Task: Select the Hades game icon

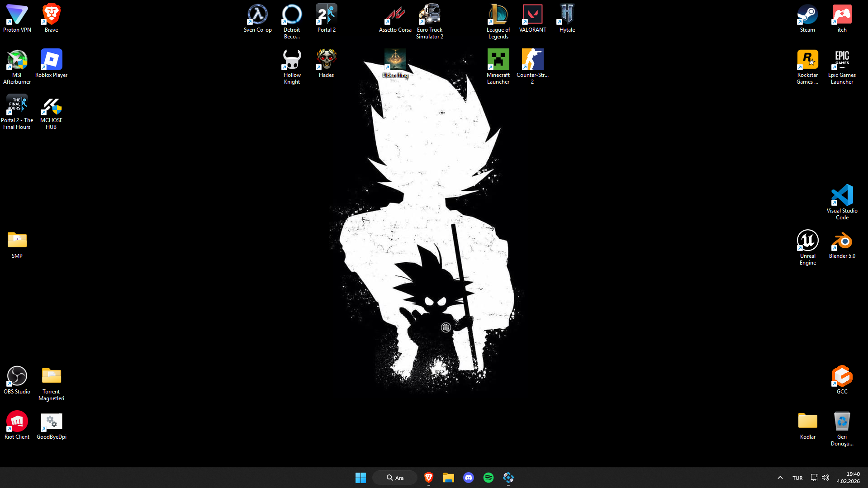Action: point(327,63)
